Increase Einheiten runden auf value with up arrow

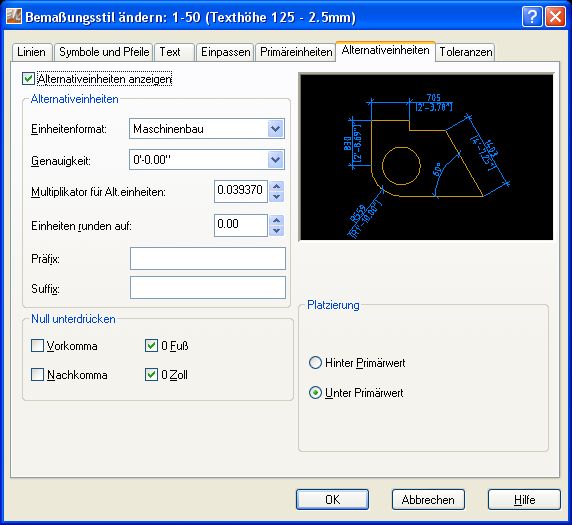(277, 220)
